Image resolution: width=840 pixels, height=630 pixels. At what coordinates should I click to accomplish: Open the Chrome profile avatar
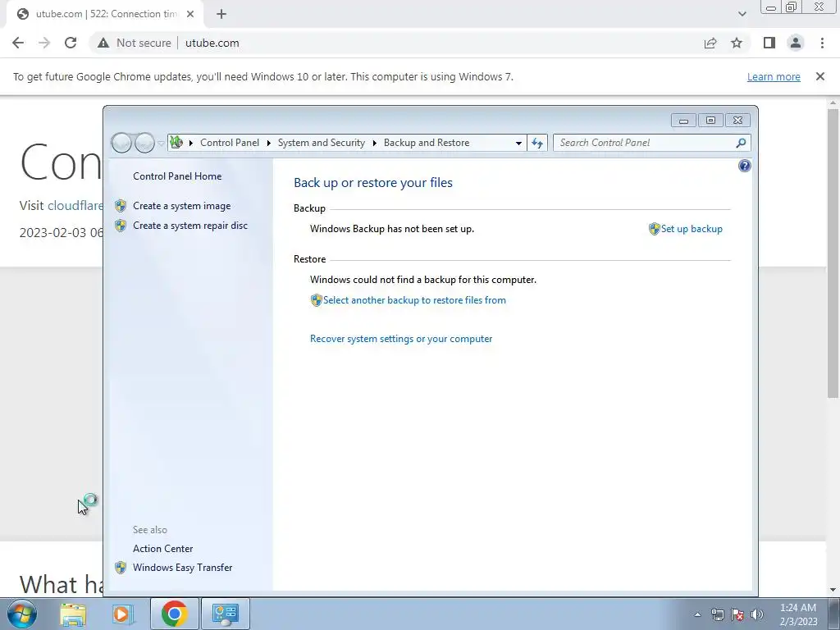pyautogui.click(x=796, y=43)
